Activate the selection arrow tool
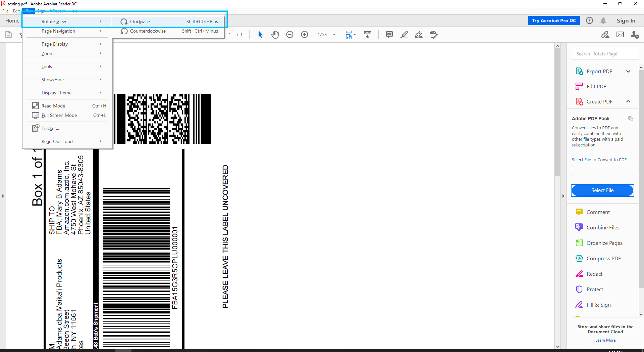Viewport: 644px width, 352px height. 261,35
